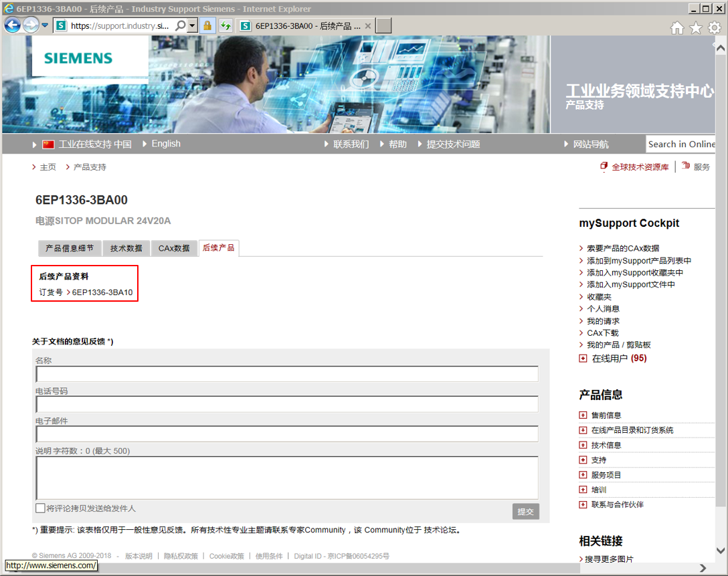728x576 pixels.
Task: Click the 说明 description text area
Action: [287, 478]
